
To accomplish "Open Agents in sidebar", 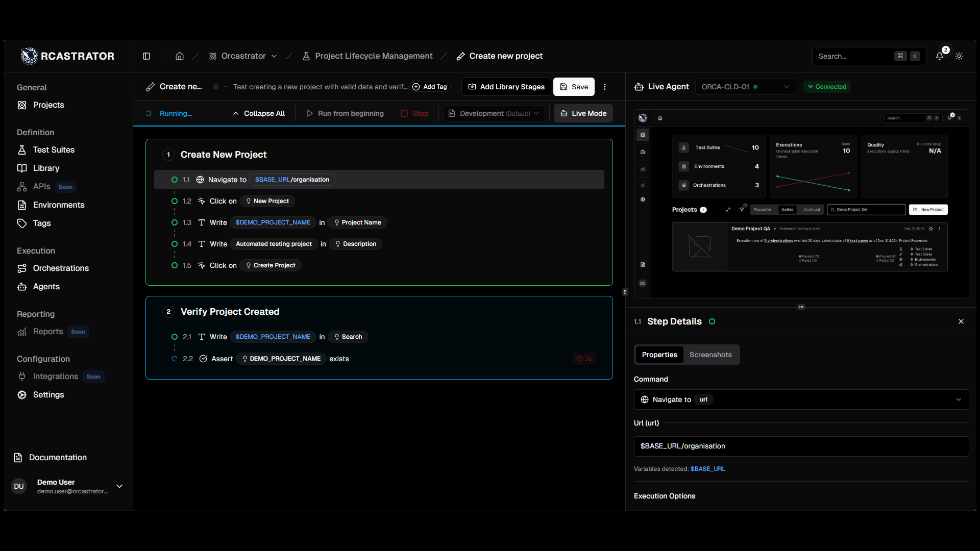I will click(46, 287).
